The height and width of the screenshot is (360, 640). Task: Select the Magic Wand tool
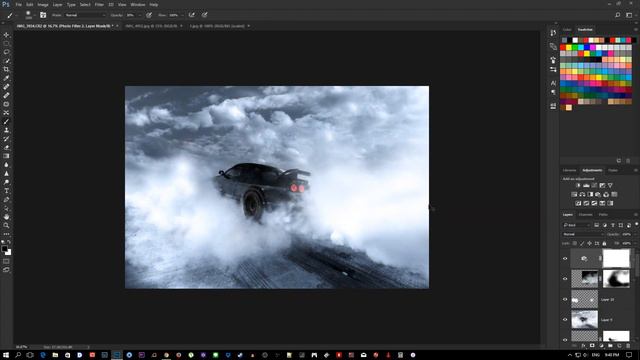7,61
